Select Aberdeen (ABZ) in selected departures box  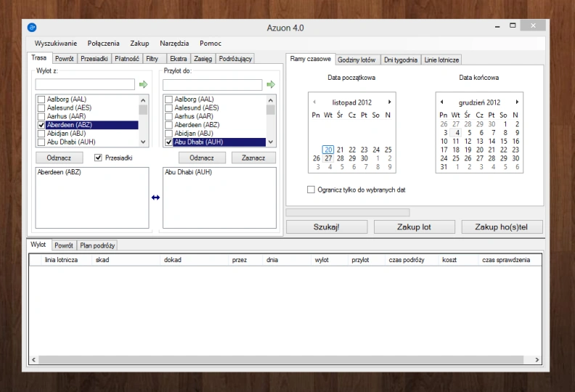point(59,172)
